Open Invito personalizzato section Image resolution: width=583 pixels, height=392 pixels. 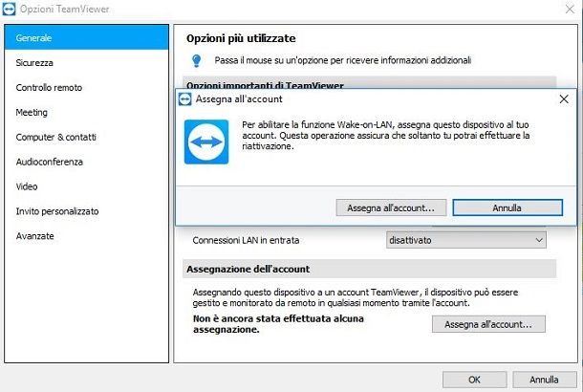click(x=86, y=211)
